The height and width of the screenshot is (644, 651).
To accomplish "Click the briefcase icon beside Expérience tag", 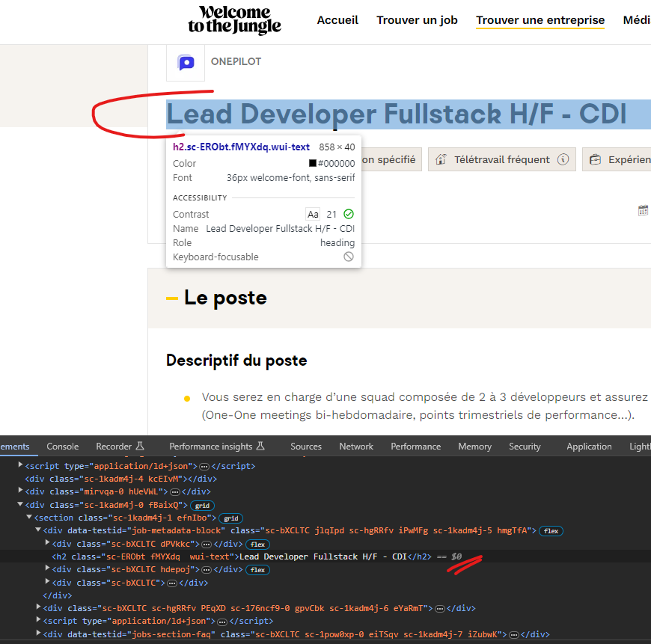I will point(596,159).
